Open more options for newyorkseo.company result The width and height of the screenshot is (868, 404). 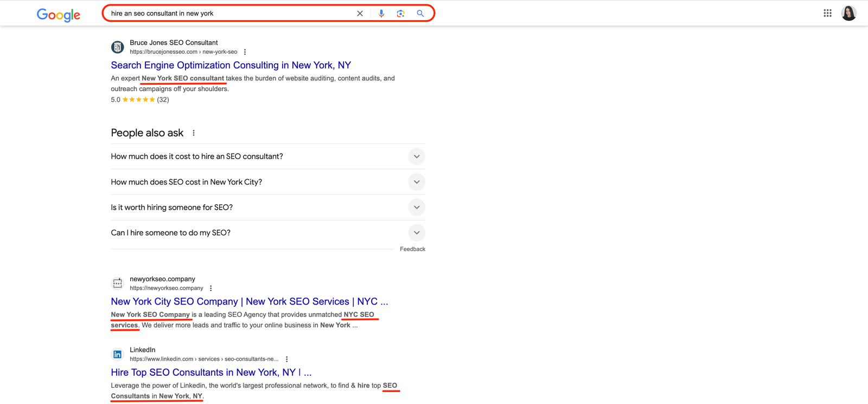[211, 288]
